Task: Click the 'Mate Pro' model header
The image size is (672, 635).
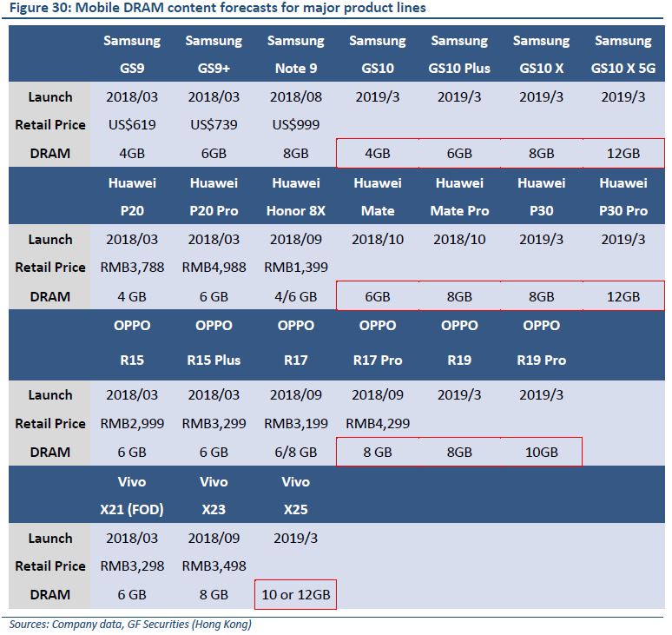Action: [x=459, y=211]
